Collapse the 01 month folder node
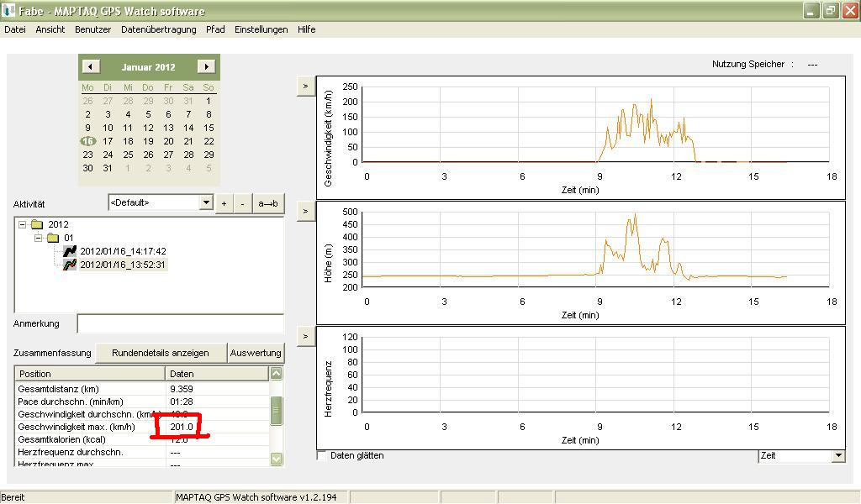Image resolution: width=861 pixels, height=504 pixels. (x=39, y=238)
